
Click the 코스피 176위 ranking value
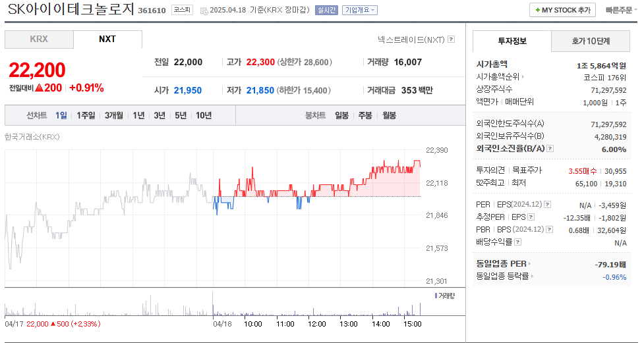(604, 78)
